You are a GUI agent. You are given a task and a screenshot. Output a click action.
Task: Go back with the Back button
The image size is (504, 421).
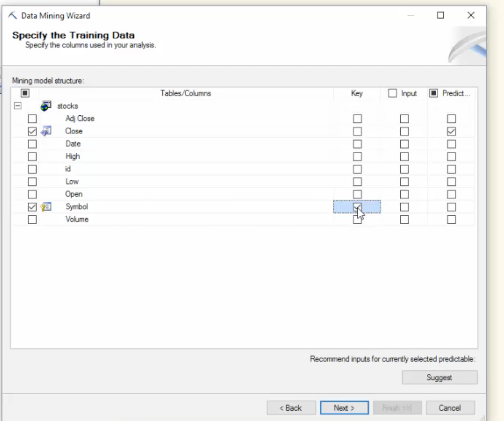(291, 408)
